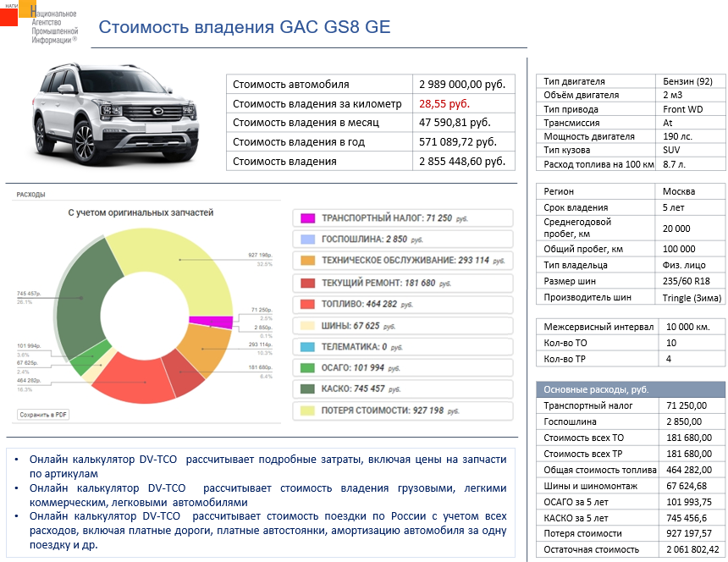
Task: Click the dark red Текущий ремонт legend swatch
Action: pos(307,283)
